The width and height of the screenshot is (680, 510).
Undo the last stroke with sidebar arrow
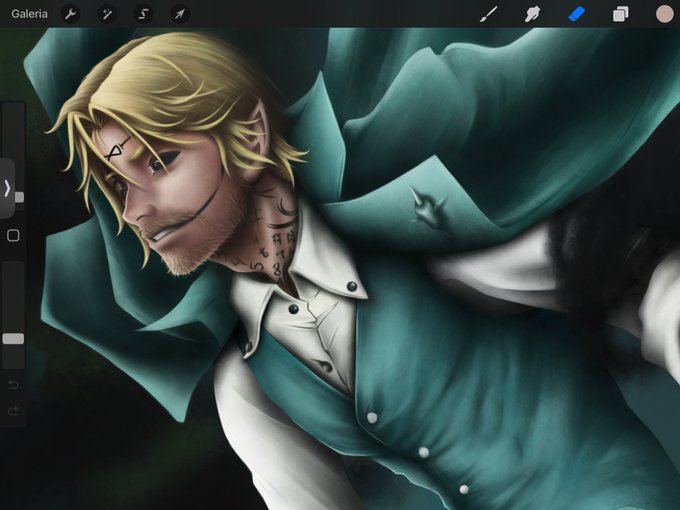click(13, 384)
